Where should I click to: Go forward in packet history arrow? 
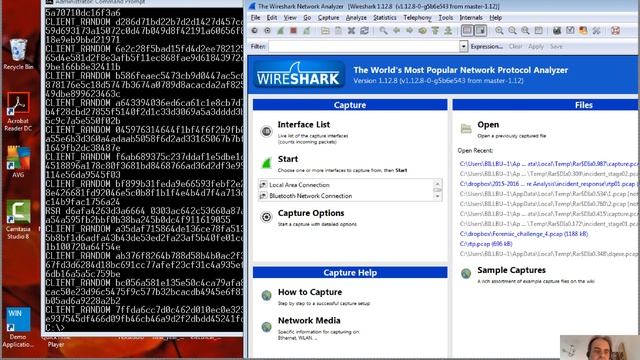tap(409, 31)
